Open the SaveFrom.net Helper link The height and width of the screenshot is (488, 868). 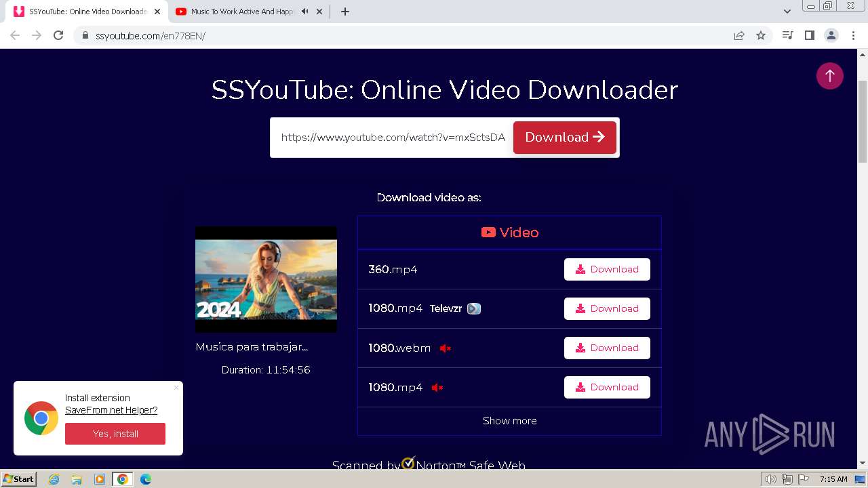tap(111, 410)
